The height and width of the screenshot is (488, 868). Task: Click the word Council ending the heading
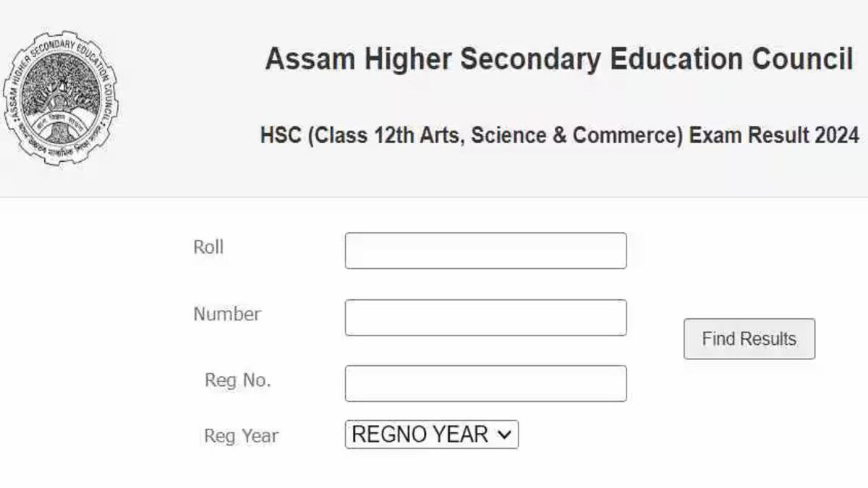pos(803,59)
